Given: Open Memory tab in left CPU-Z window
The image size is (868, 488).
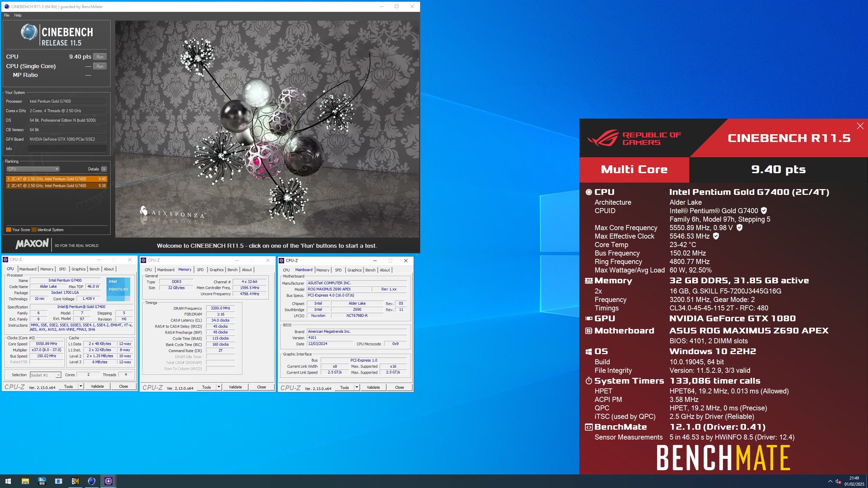Looking at the screenshot, I should pos(47,269).
